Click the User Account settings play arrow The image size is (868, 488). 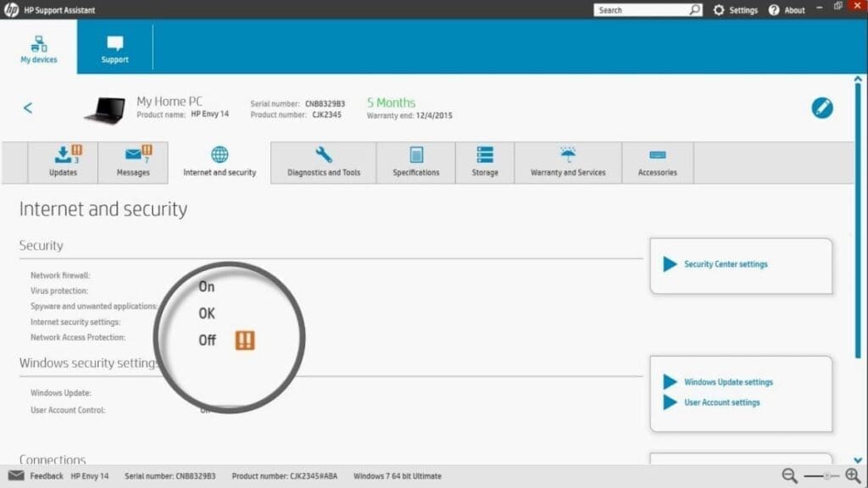tap(670, 402)
